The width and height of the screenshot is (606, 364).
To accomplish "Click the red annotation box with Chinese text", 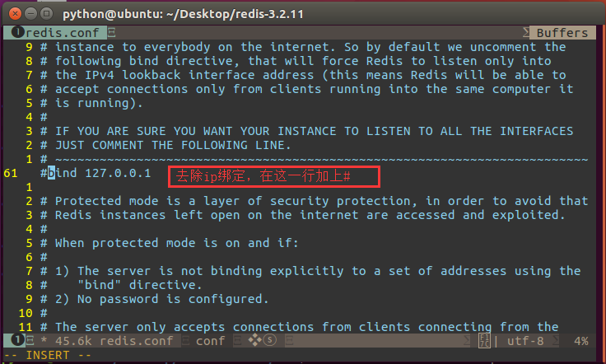I will tap(274, 176).
